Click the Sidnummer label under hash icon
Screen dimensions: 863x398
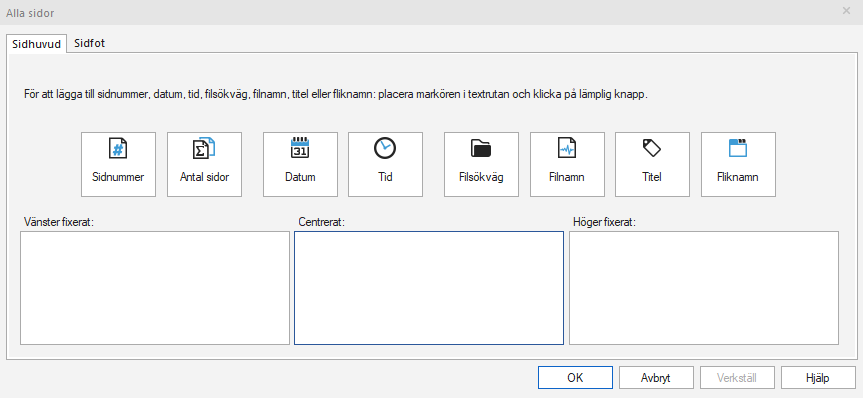tap(118, 177)
